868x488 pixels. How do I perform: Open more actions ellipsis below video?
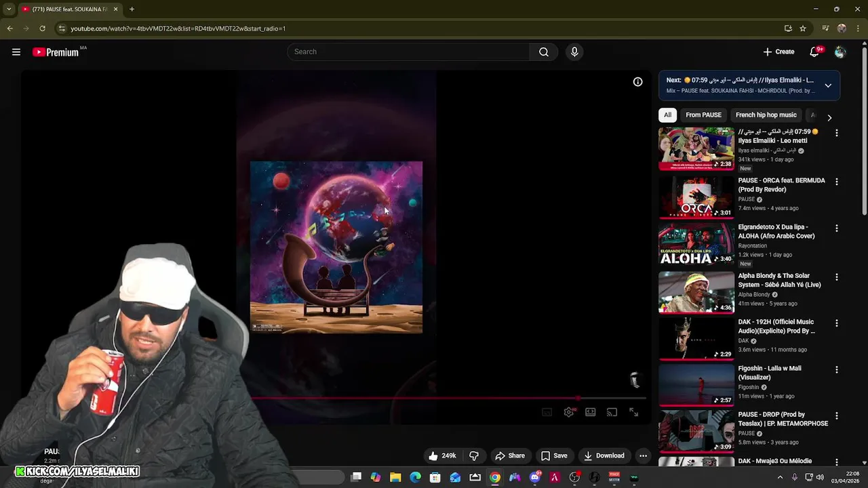643,455
